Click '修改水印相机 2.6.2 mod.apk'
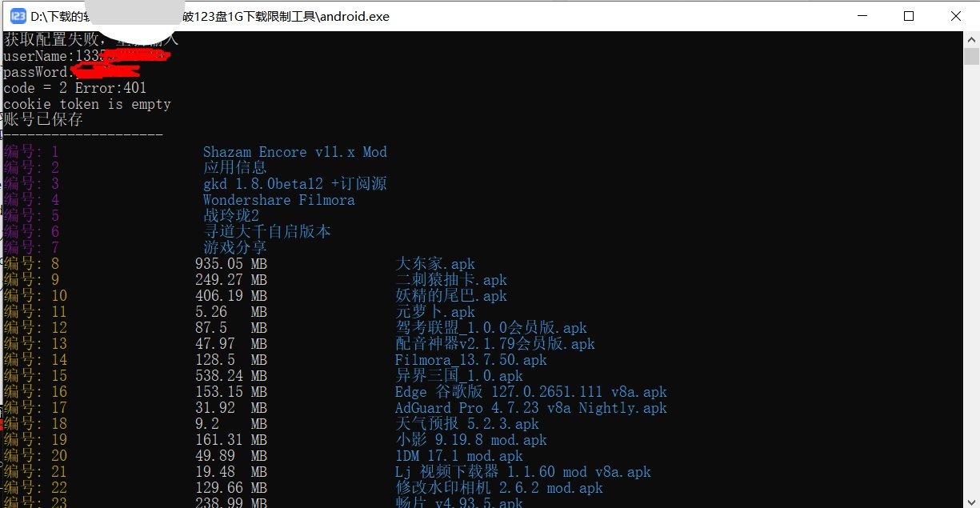Screen dimensions: 980x508 [499, 488]
